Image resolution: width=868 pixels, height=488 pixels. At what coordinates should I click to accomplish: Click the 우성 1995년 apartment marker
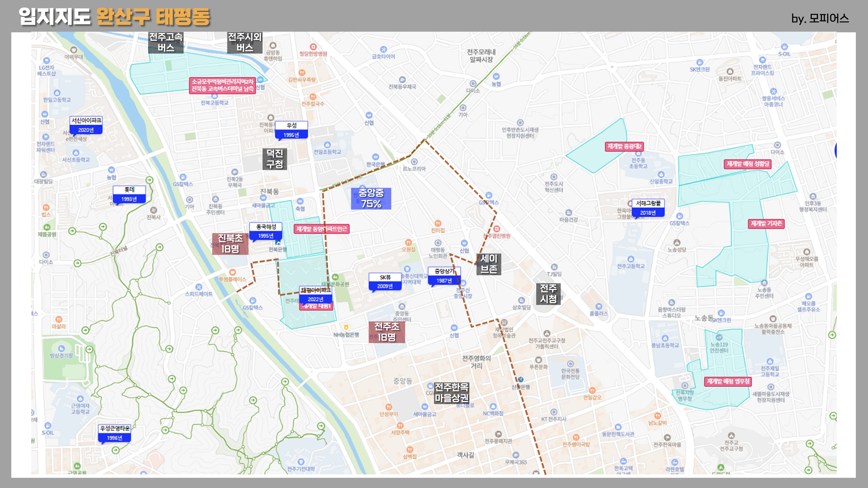[x=291, y=130]
